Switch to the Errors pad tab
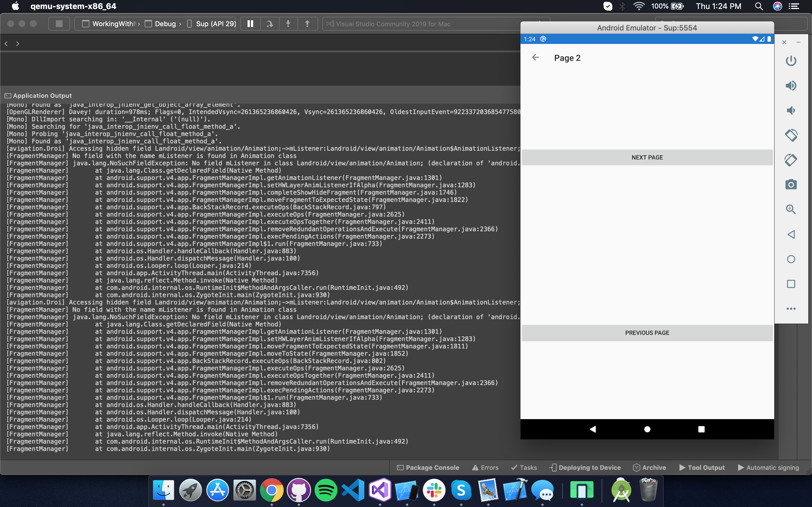Image resolution: width=812 pixels, height=507 pixels. pos(485,468)
